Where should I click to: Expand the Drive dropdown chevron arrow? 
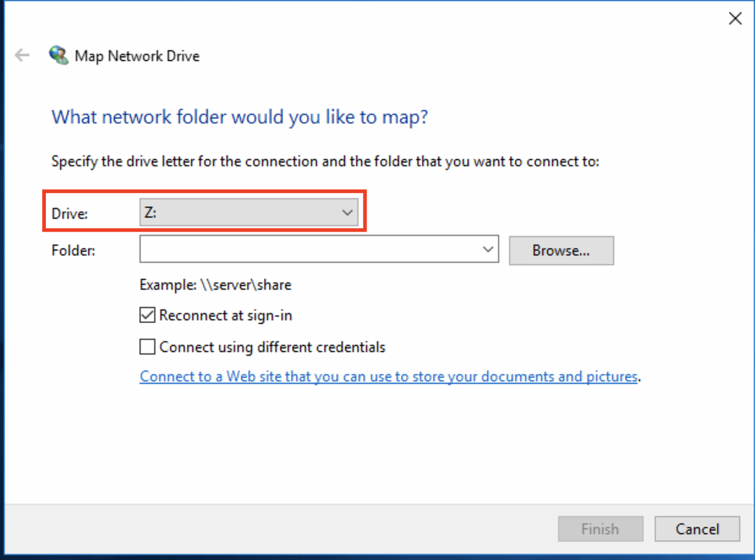point(348,213)
